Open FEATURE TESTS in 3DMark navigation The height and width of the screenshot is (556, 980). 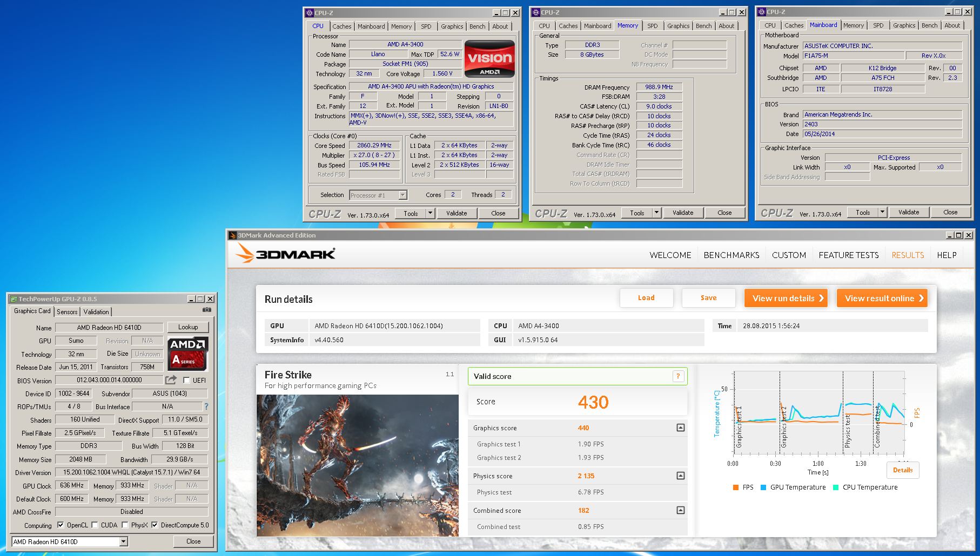pos(849,255)
